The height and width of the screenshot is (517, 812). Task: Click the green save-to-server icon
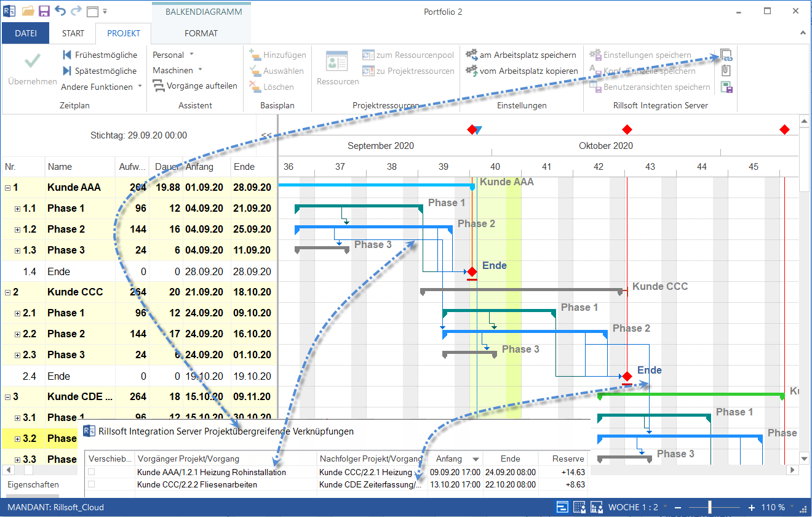pos(726,87)
